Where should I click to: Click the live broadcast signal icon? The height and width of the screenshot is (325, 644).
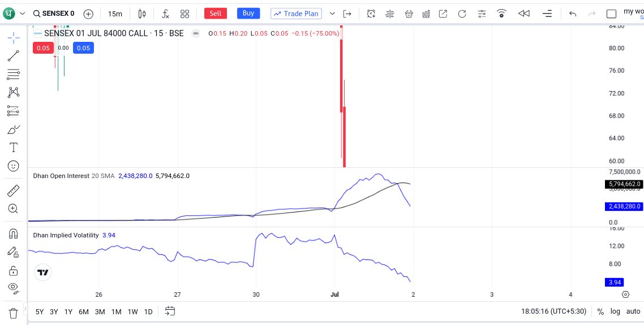[x=501, y=14]
